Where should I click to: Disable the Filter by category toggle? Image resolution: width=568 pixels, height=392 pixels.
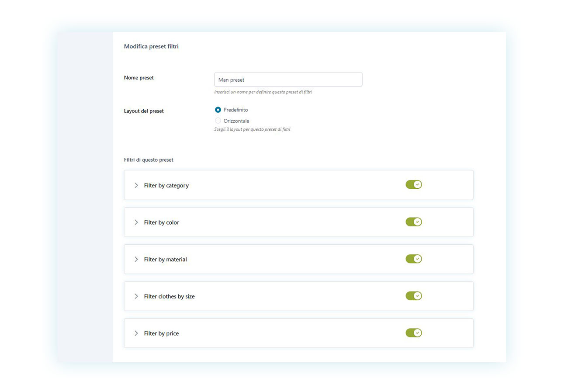pyautogui.click(x=413, y=184)
